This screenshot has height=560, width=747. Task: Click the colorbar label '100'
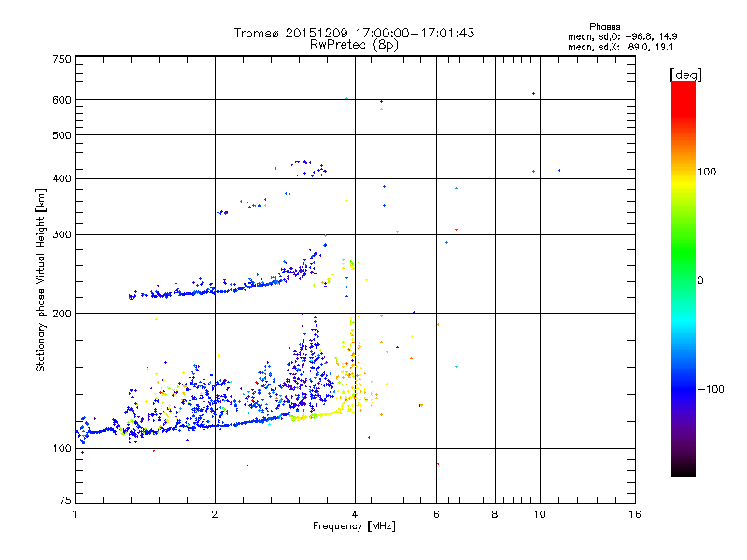[707, 172]
